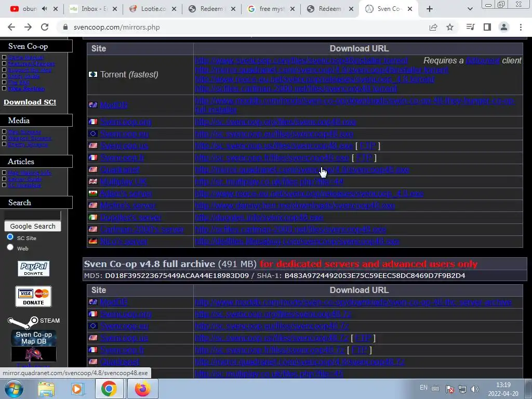Download svencoop48.exe from mirror.quadranet.com
The width and height of the screenshot is (532, 399).
click(x=302, y=170)
